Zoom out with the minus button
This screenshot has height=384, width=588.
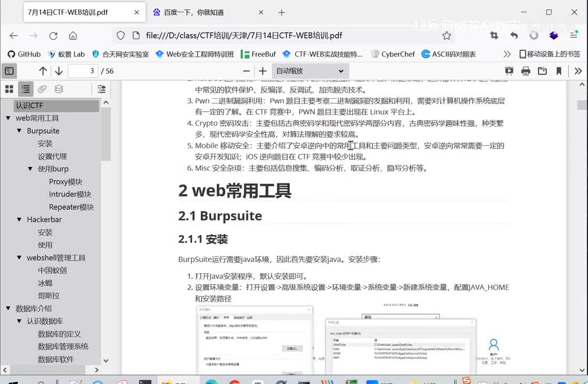tap(247, 71)
